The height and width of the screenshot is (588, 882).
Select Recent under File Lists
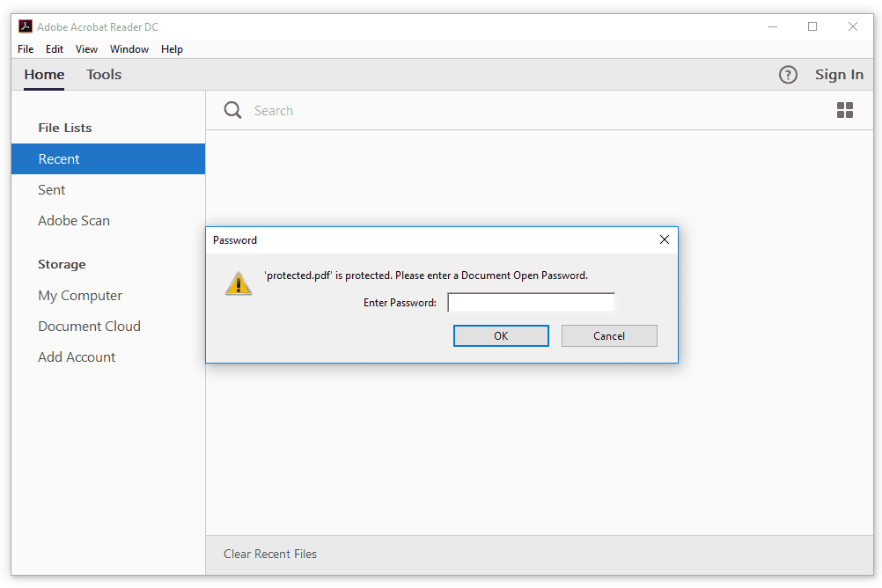coord(58,158)
